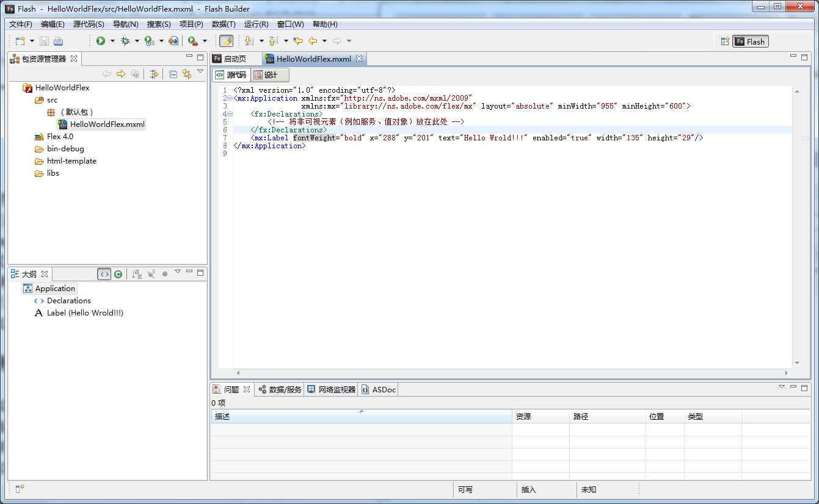Toggle the Outline show-tags mode button
This screenshot has width=819, height=504.
(104, 275)
